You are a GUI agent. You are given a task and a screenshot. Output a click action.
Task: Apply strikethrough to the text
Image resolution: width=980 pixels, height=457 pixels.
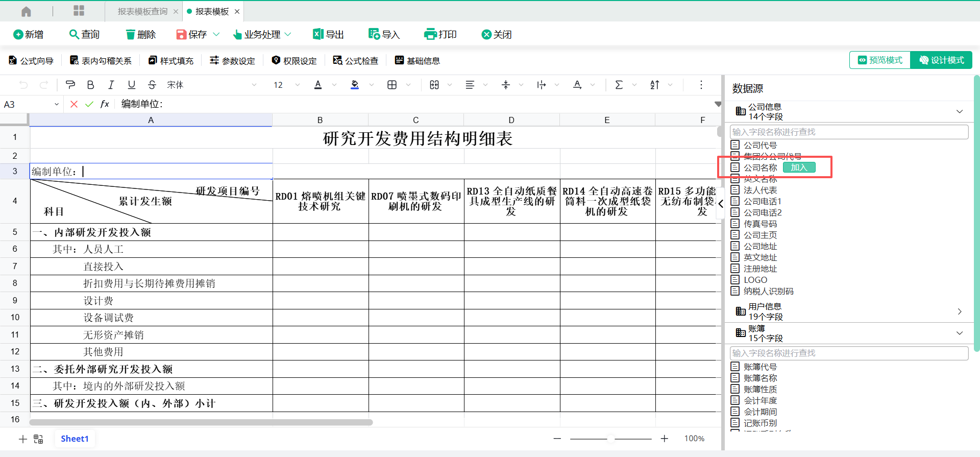[152, 85]
